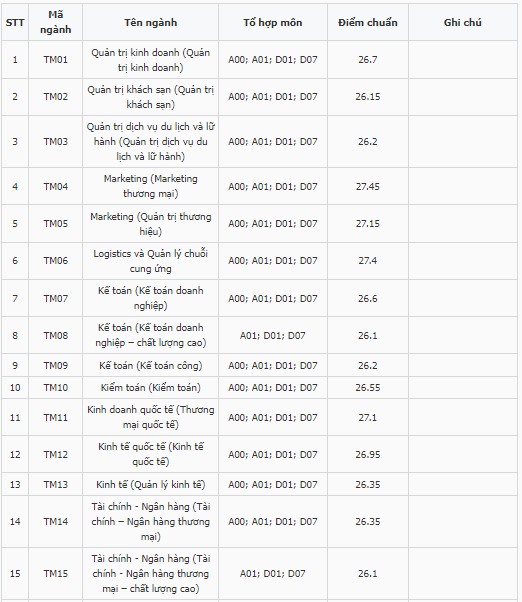Select score 27.45 for Marketing thương mại
This screenshot has width=522, height=602.
coord(368,186)
